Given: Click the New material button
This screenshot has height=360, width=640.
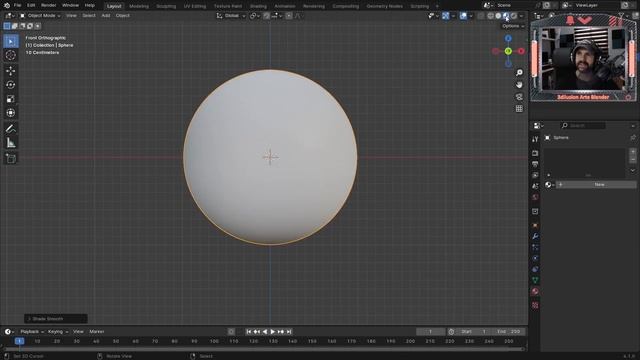Looking at the screenshot, I should [x=599, y=185].
